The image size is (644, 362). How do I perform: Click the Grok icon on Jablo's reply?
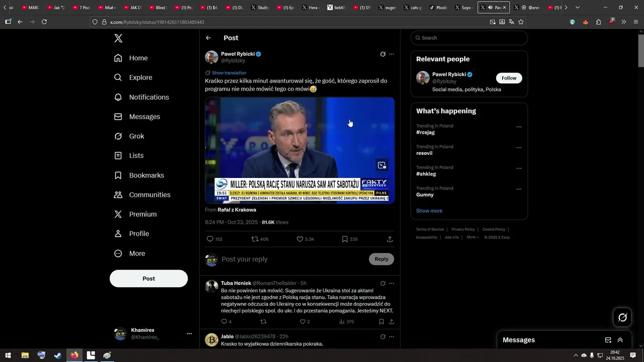point(383,337)
